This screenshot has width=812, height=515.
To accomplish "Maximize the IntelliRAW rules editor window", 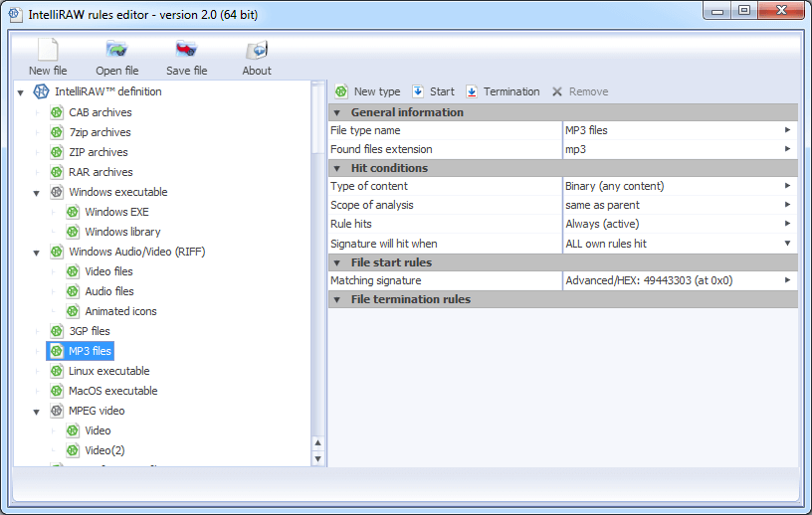I will (x=744, y=11).
